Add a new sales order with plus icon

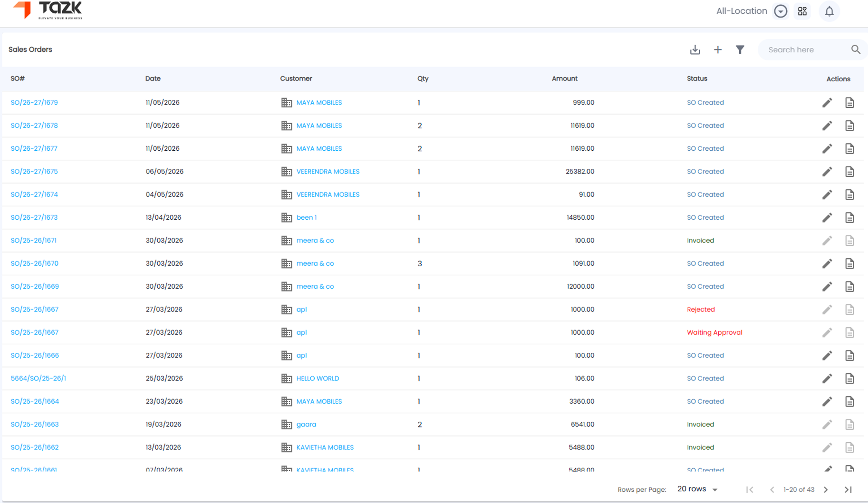(x=718, y=50)
